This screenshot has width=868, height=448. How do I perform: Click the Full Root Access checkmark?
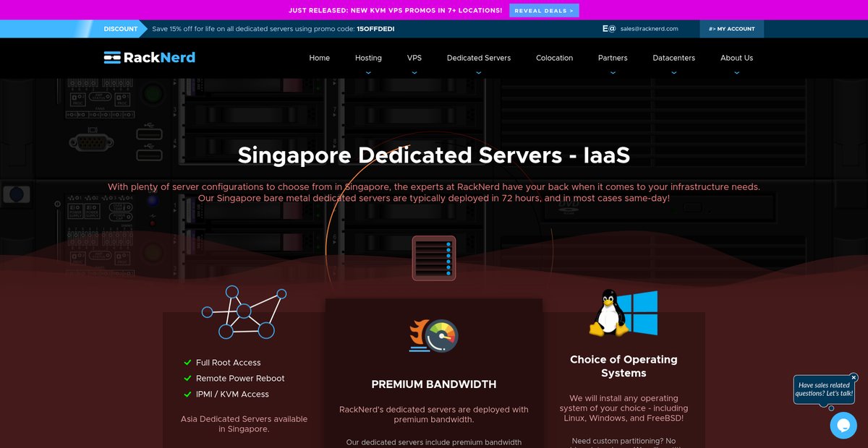coord(188,363)
